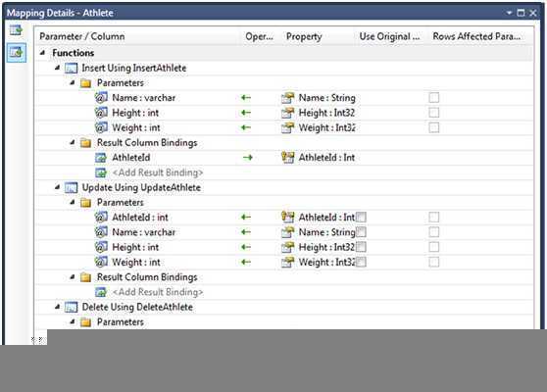Select the Height : Int32 property in Insert
This screenshot has width=547, height=392.
(326, 113)
